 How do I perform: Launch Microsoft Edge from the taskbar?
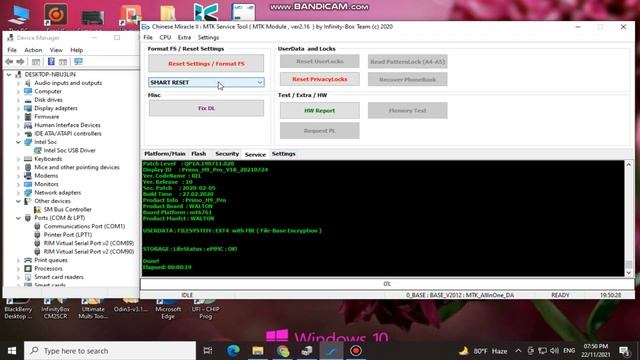(x=233, y=351)
